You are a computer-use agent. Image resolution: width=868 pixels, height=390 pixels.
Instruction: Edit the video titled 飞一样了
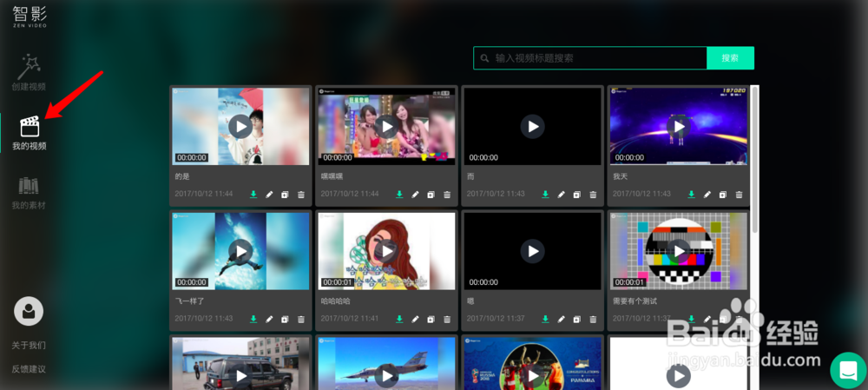269,319
